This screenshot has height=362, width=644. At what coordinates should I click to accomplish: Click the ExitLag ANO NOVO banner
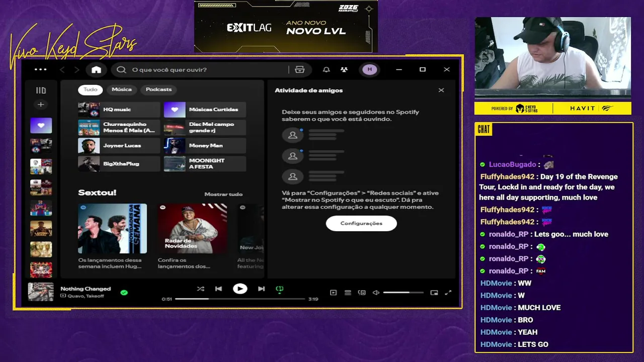coord(286,26)
